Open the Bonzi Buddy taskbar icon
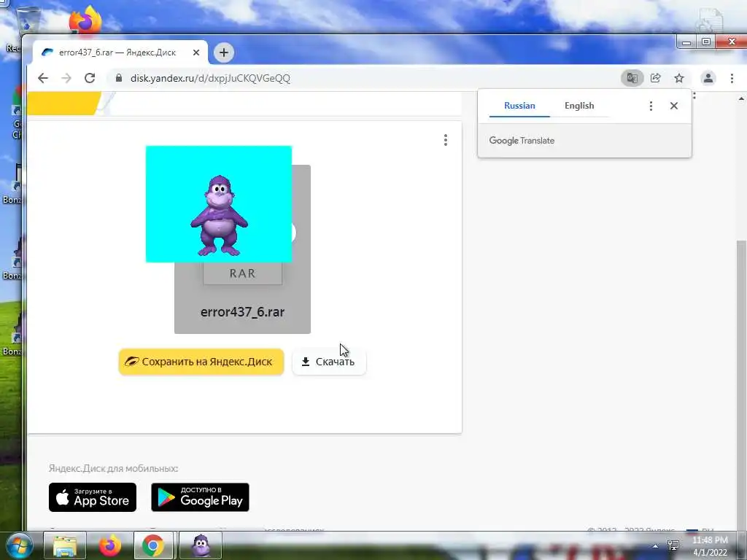Viewport: 747px width, 560px height. pyautogui.click(x=201, y=545)
